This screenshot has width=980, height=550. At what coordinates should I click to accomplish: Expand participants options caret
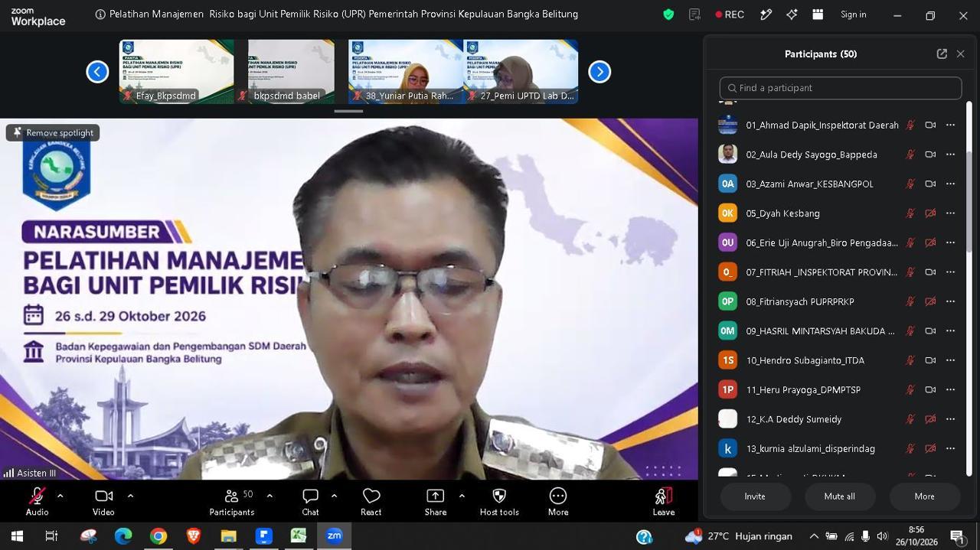(269, 496)
